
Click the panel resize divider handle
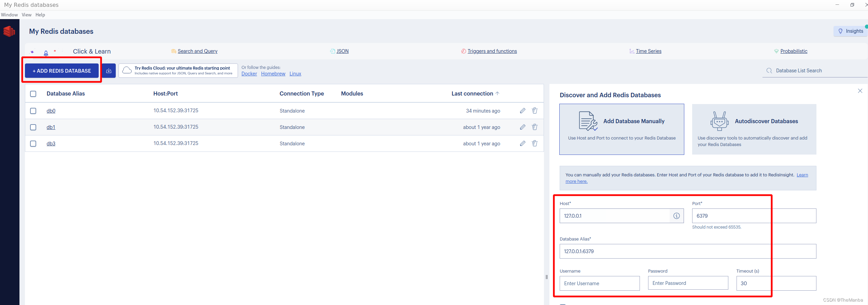click(546, 277)
